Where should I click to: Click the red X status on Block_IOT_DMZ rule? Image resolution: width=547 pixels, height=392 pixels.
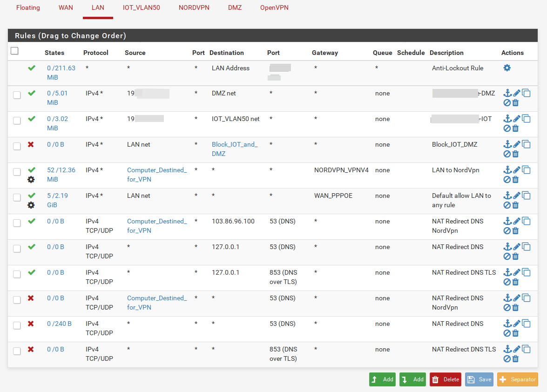[31, 144]
